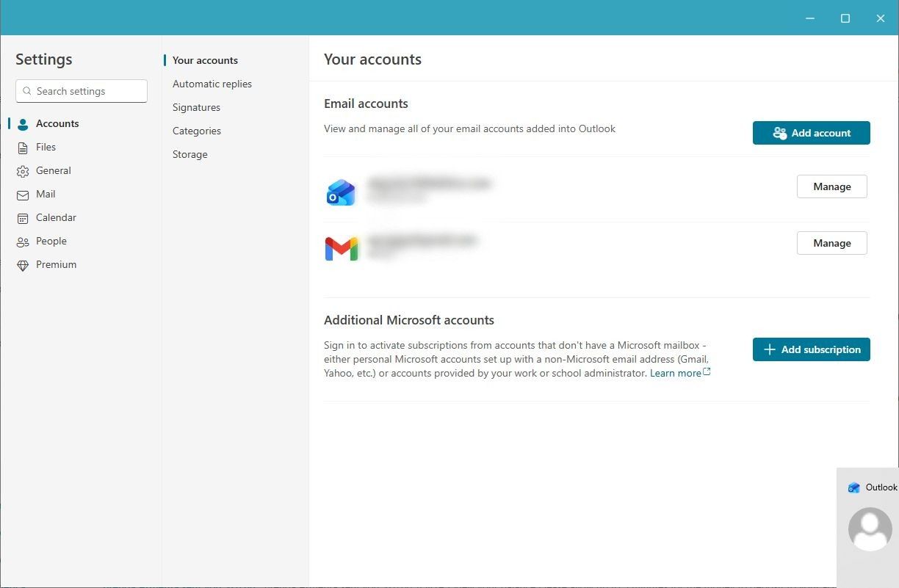Click the Calendar icon in settings sidebar
The image size is (899, 588).
[23, 218]
